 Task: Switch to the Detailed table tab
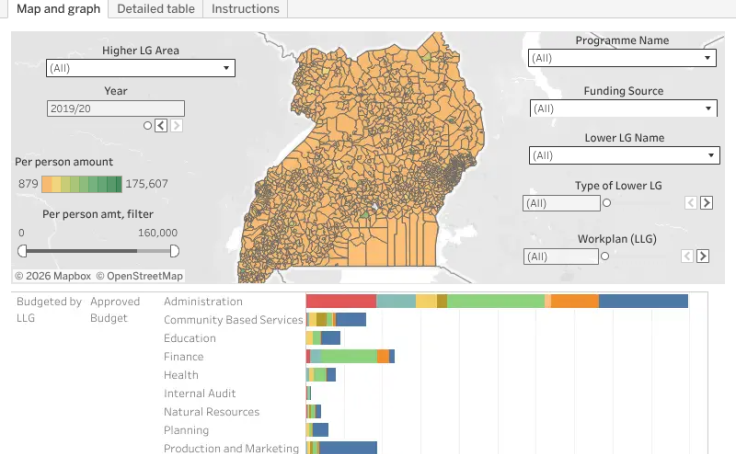tap(156, 9)
